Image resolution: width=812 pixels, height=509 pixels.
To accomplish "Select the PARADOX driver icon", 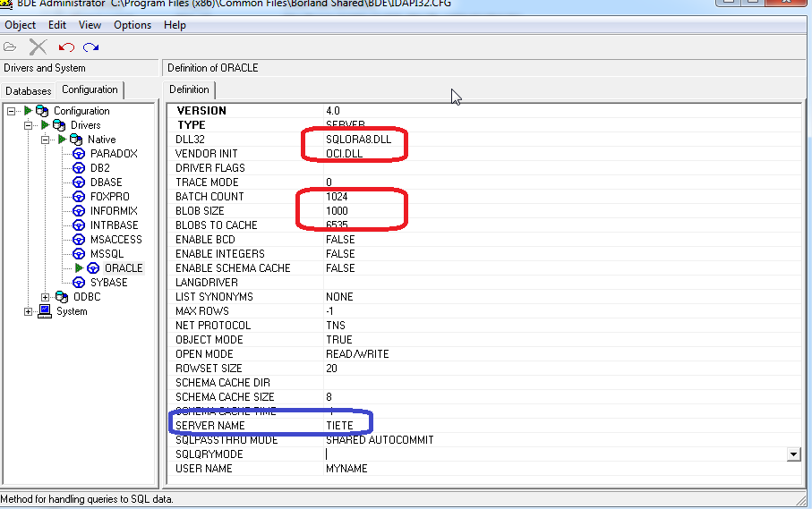I will [79, 154].
